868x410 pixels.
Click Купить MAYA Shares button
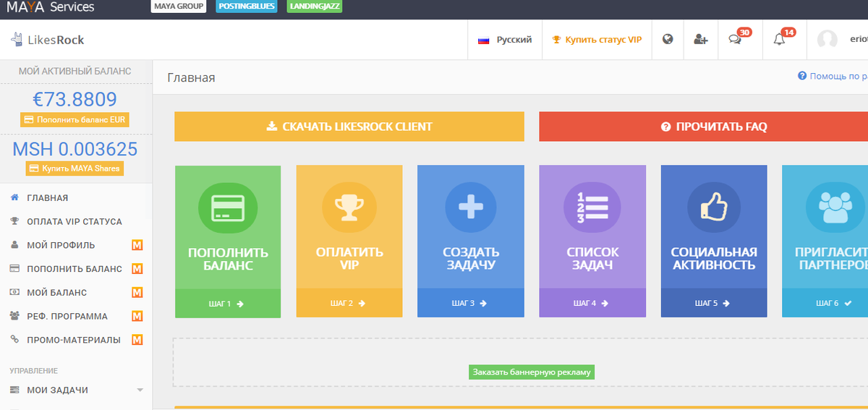click(75, 168)
